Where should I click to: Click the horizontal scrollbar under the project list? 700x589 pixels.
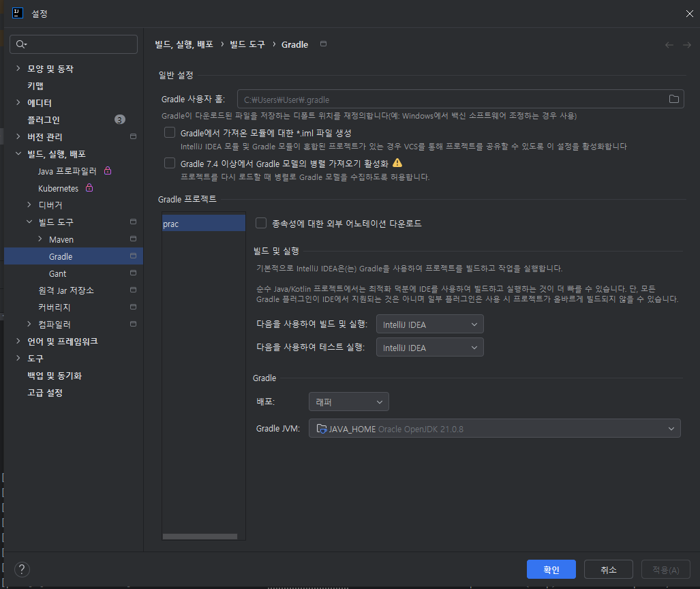pyautogui.click(x=200, y=537)
